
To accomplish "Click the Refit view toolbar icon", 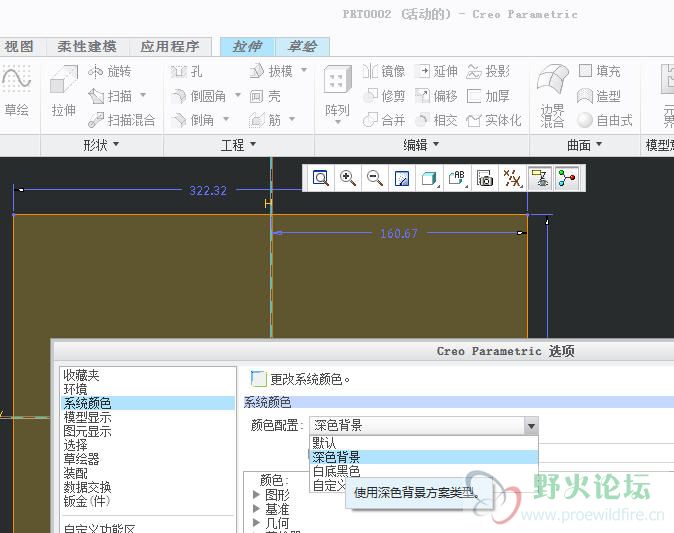I will (321, 178).
